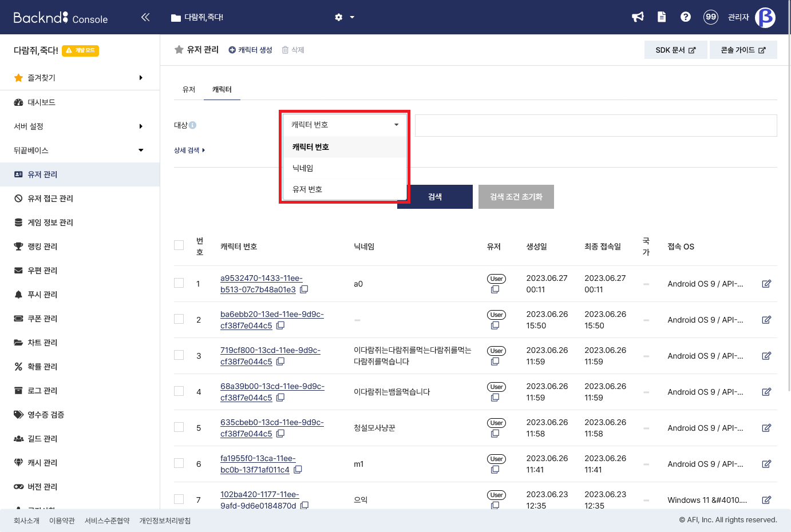The height and width of the screenshot is (532, 791).
Task: Check the row 5 checkbox
Action: pyautogui.click(x=179, y=427)
